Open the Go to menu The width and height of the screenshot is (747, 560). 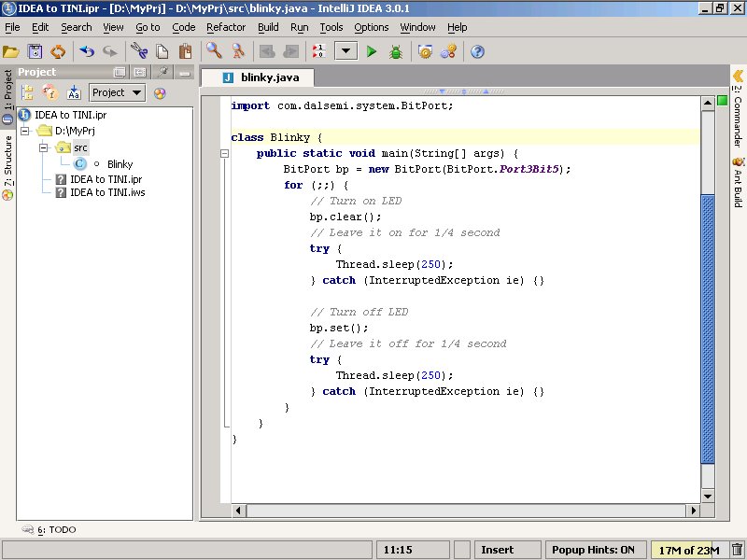click(148, 27)
